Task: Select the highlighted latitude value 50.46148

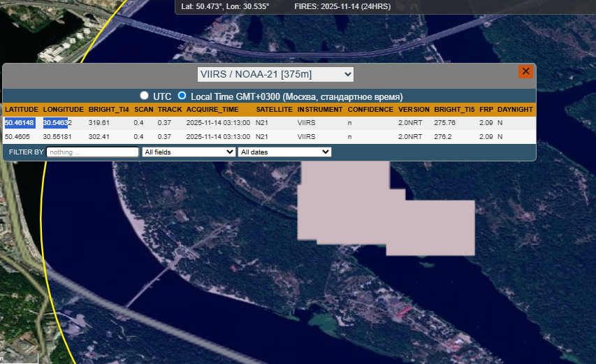Action: [x=20, y=123]
